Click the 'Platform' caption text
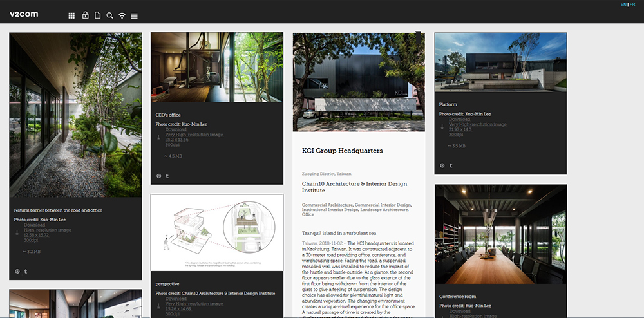The image size is (644, 318). click(x=448, y=105)
